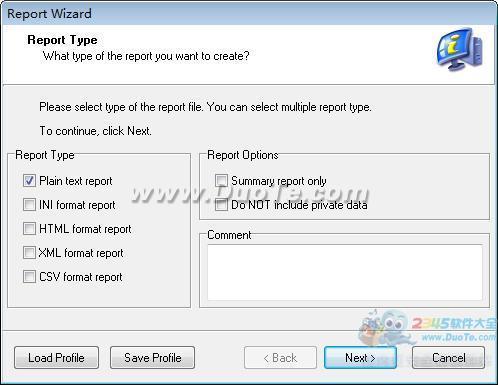Select the XML format report checkbox
Image resolution: width=498 pixels, height=385 pixels.
[x=29, y=253]
